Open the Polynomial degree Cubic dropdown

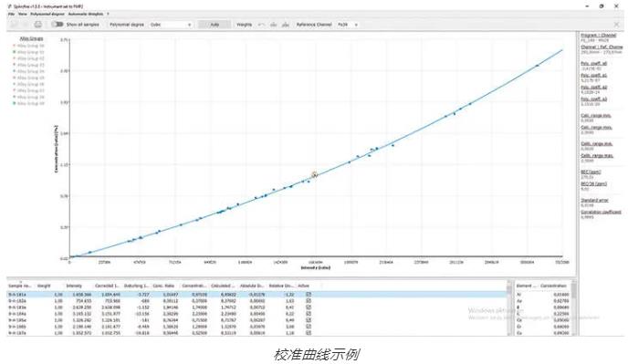click(171, 25)
